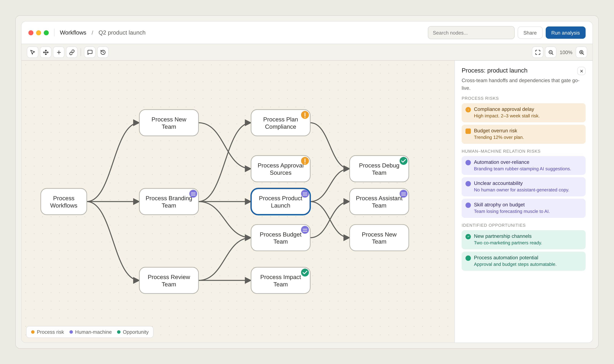
Task: Select the link connector tool
Action: pyautogui.click(x=72, y=52)
